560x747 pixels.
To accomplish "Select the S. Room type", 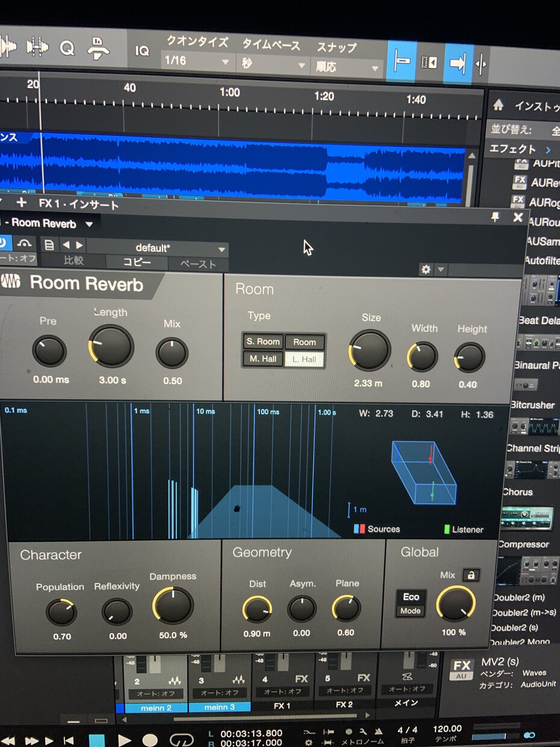I will point(263,342).
